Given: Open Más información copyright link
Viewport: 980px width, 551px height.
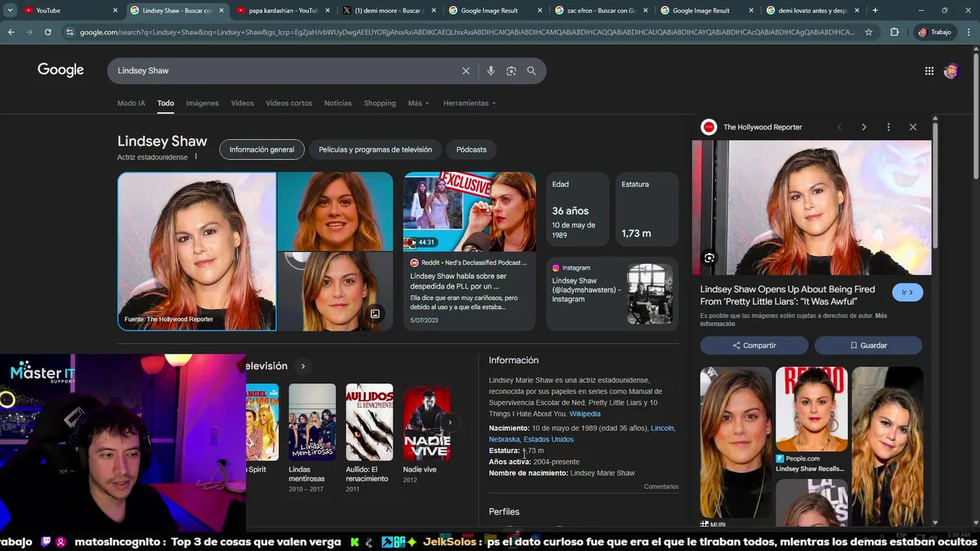Looking at the screenshot, I should coord(794,320).
